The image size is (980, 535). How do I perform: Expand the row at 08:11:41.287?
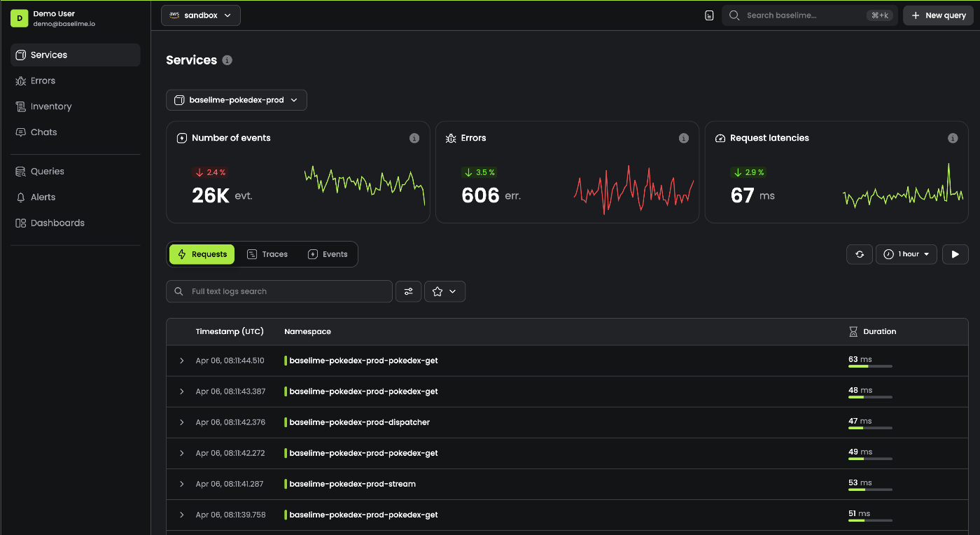coord(182,484)
